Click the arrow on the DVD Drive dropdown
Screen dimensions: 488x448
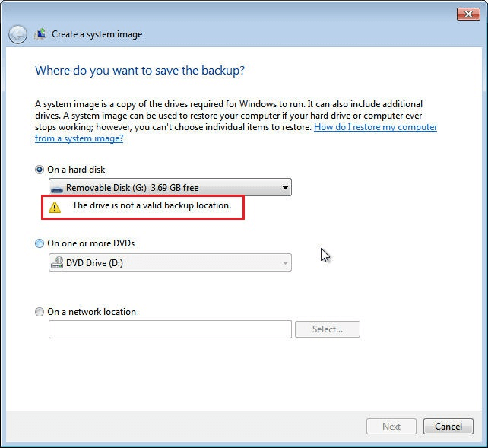click(x=285, y=263)
